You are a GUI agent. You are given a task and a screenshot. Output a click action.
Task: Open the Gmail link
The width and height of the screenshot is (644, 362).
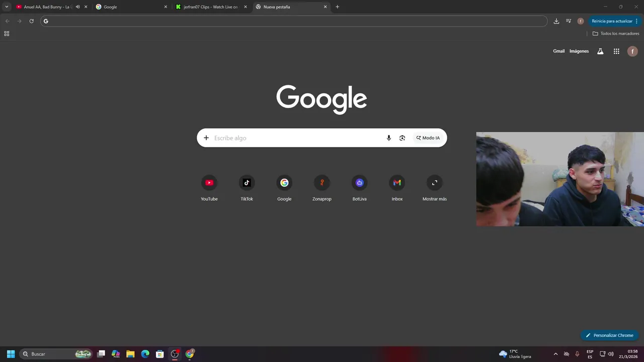pyautogui.click(x=558, y=51)
